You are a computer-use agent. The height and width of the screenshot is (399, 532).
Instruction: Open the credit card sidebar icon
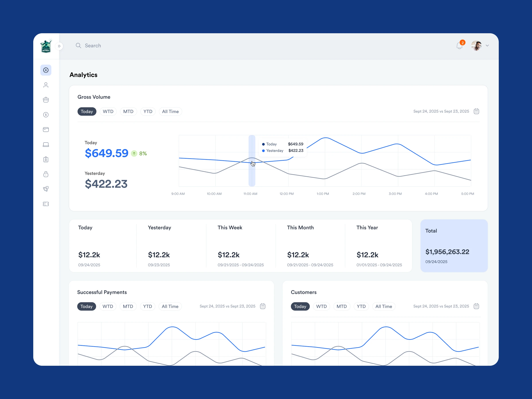click(46, 130)
